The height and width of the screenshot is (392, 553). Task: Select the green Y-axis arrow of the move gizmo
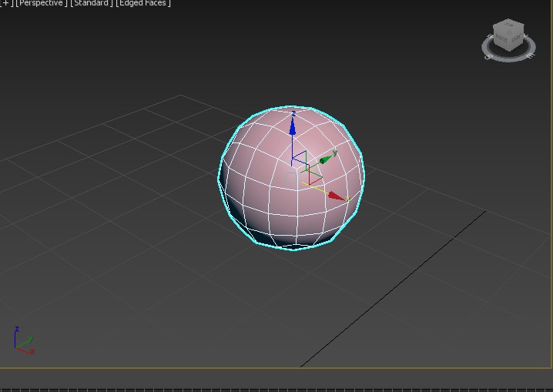[x=327, y=159]
